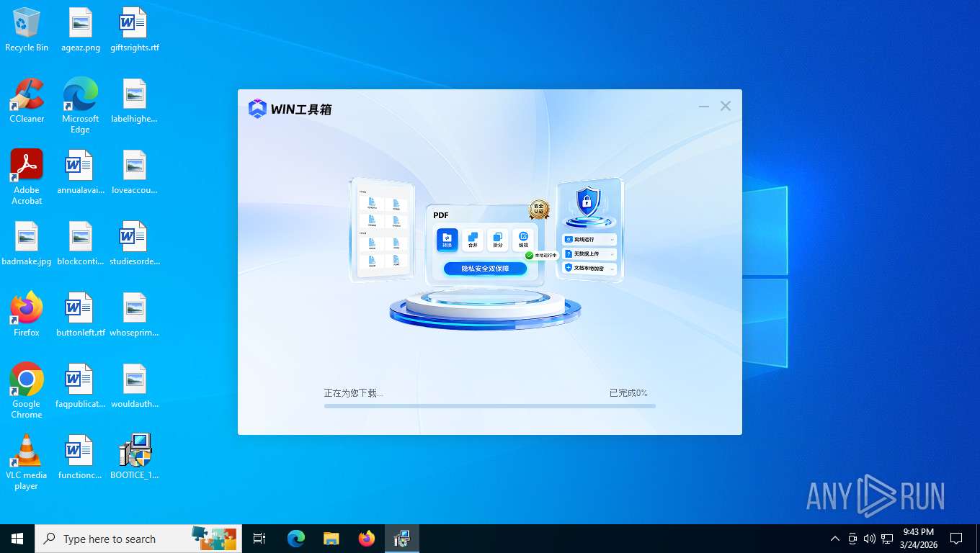Viewport: 980px width, 553px height.
Task: Select Google Chrome desktop shortcut
Action: click(27, 391)
